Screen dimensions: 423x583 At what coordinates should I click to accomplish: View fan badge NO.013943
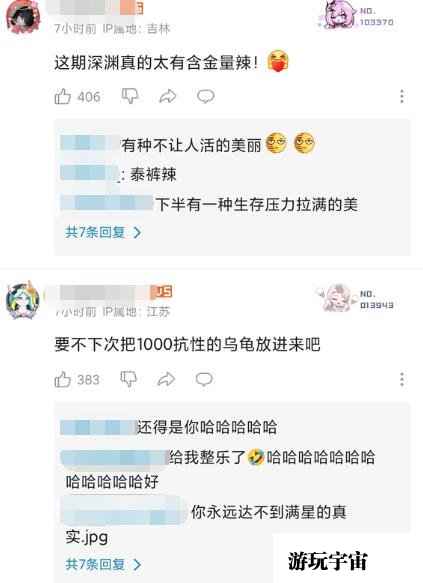point(354,299)
